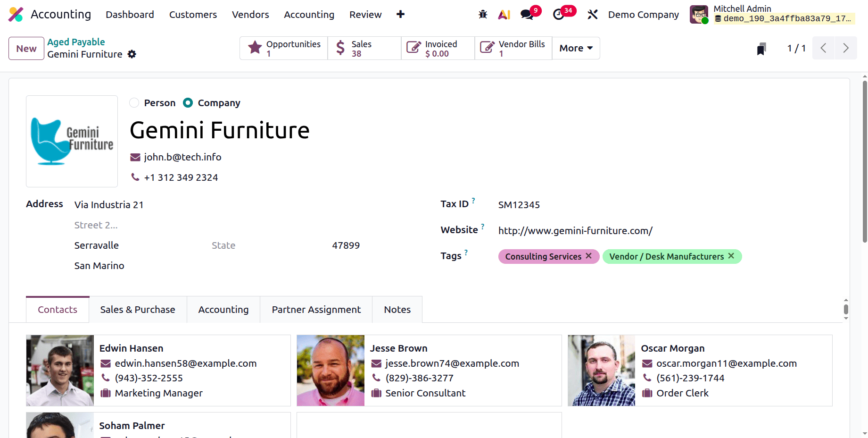Click the Via Industria 21 street field
The image size is (868, 438).
pyautogui.click(x=217, y=205)
